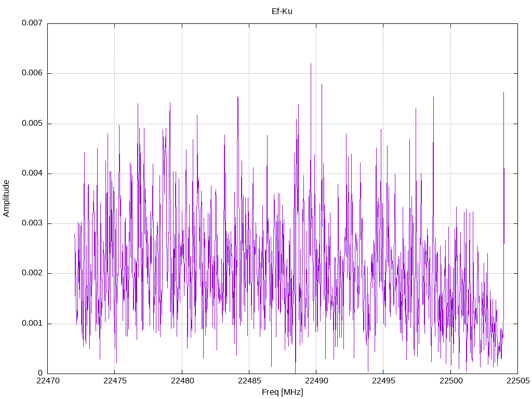Select y-axis tick label "0"
This screenshot has height=399, width=532.
41,373
